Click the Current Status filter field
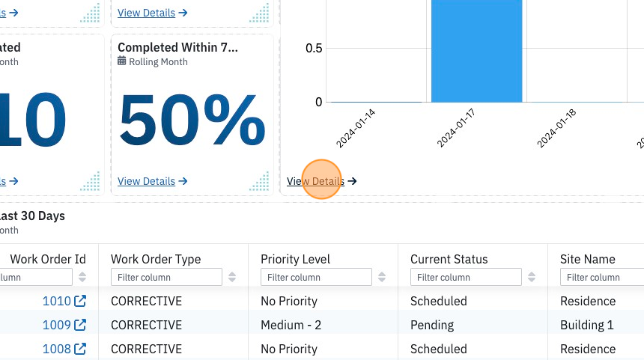 pos(466,277)
